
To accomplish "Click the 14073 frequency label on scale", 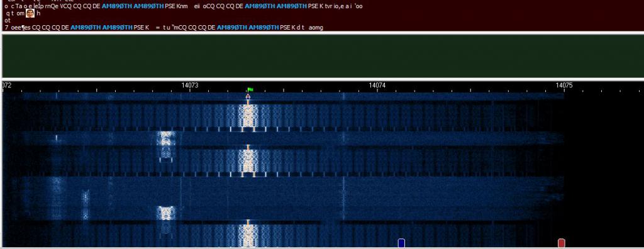I will tap(190, 86).
